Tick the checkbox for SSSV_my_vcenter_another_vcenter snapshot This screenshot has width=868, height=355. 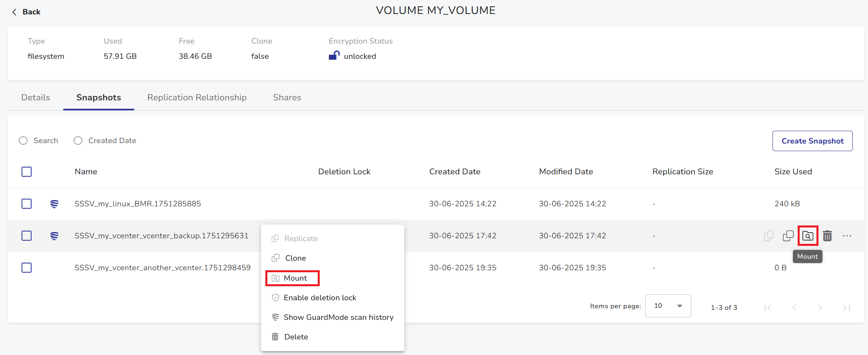[27, 268]
